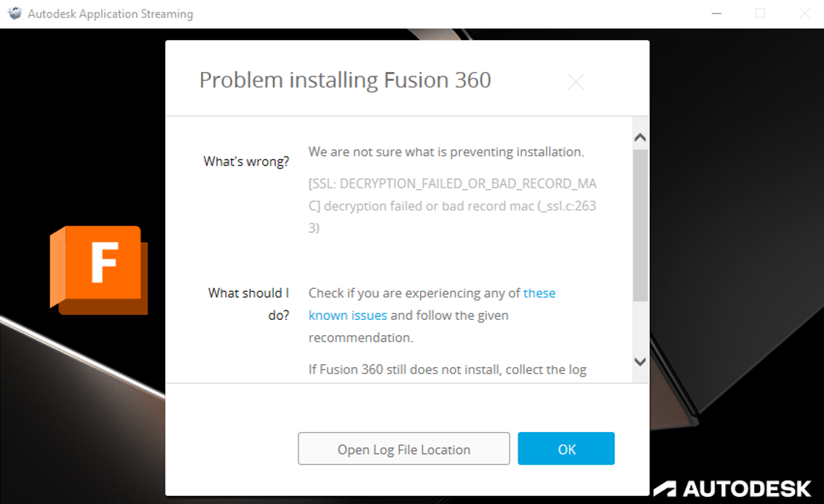Click the orange Fusion 360 logo
This screenshot has height=504, width=824.
tap(98, 269)
